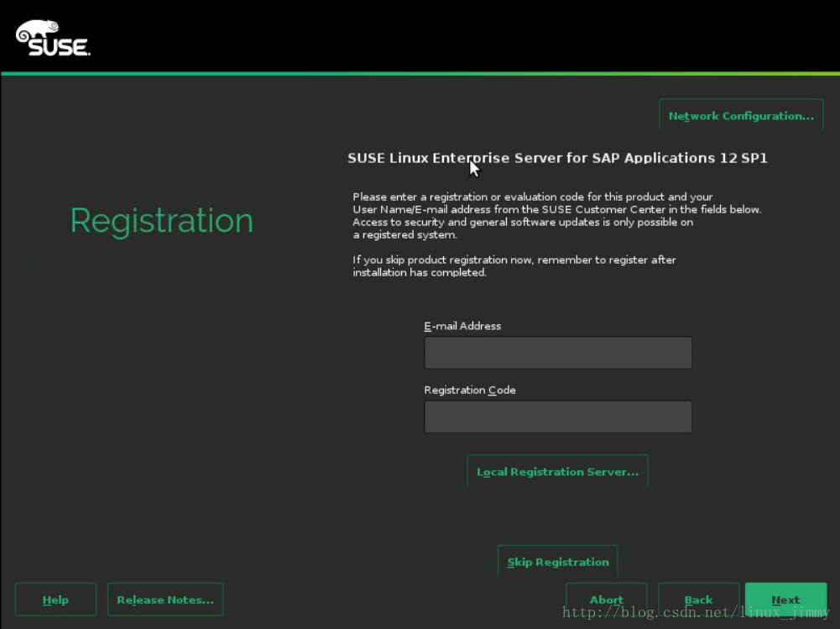This screenshot has width=840, height=629.
Task: Click the Registration heading text
Action: [x=161, y=220]
